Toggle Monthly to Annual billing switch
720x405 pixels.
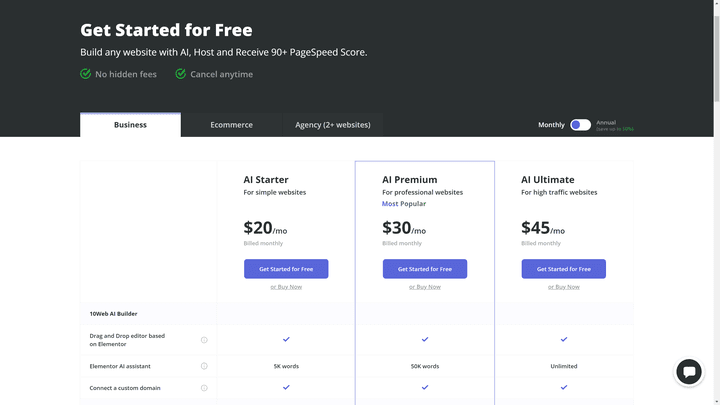pyautogui.click(x=580, y=125)
